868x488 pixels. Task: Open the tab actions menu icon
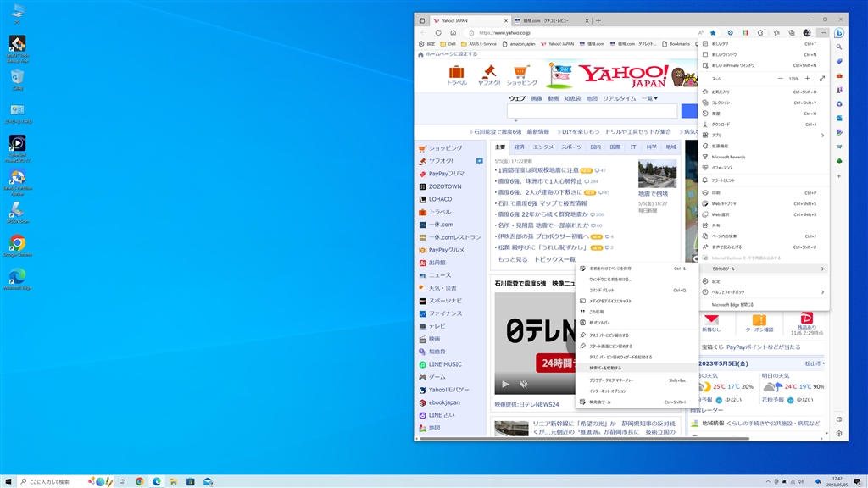pyautogui.click(x=422, y=20)
